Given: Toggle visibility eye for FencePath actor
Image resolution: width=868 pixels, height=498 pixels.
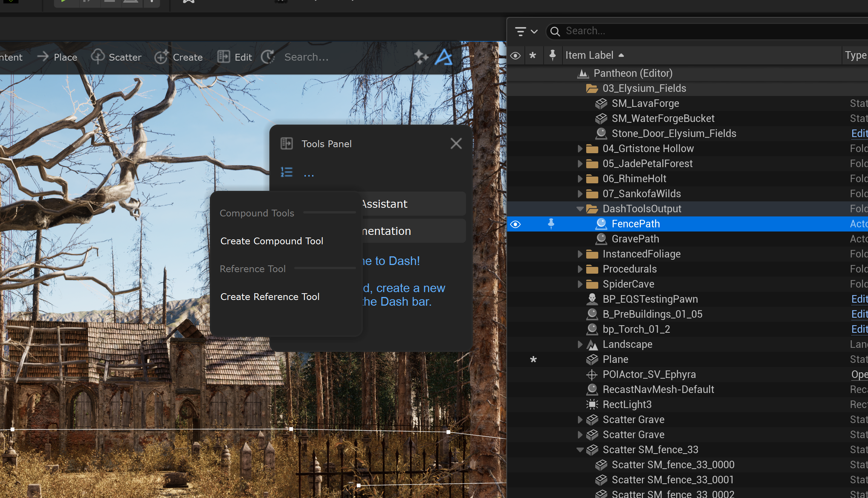Looking at the screenshot, I should [515, 224].
